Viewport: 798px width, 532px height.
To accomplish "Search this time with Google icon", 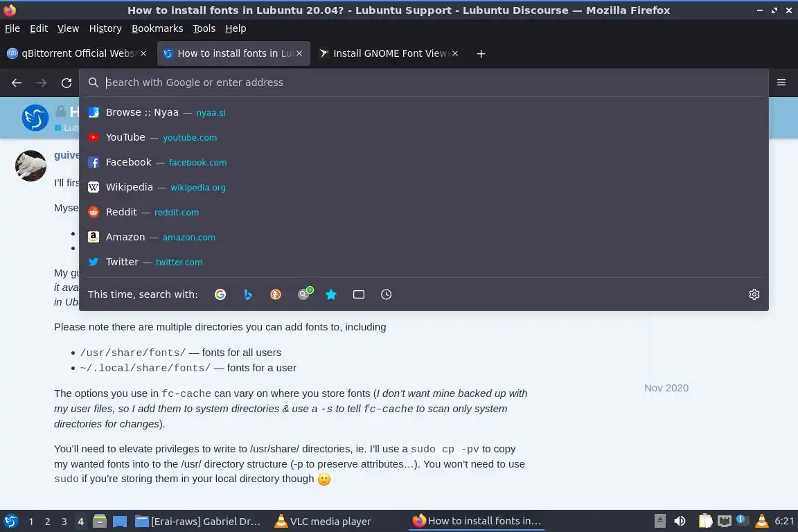I will pyautogui.click(x=220, y=294).
